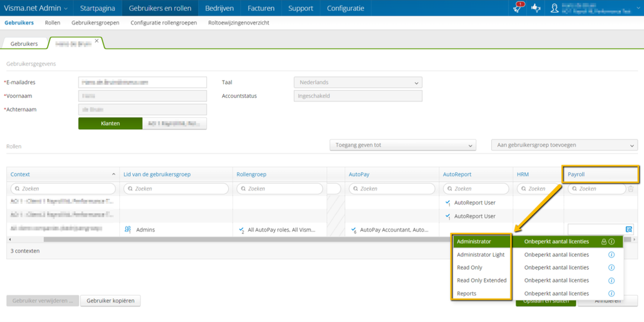Screen dimensions: 644x322
Task: Click the horizontal table scrollbar thumb
Action: point(337,239)
